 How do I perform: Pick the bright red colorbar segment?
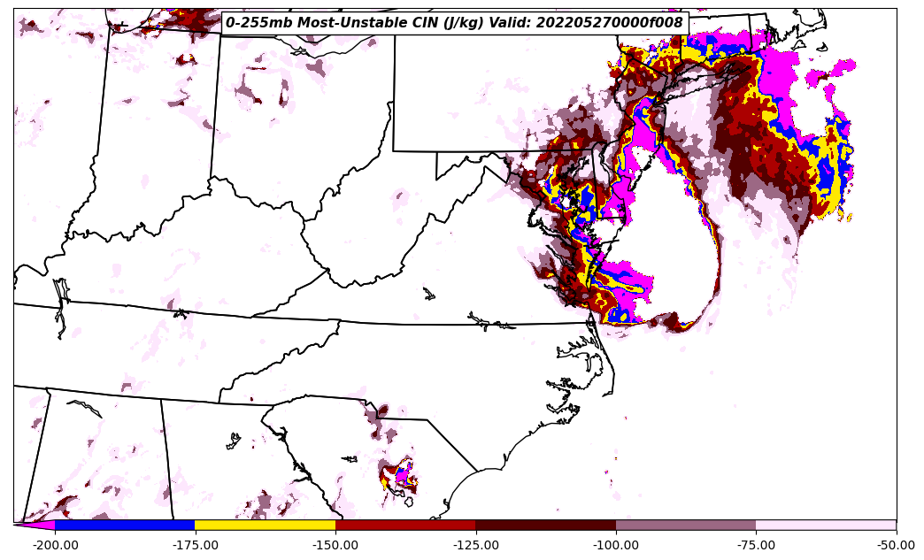pyautogui.click(x=405, y=525)
